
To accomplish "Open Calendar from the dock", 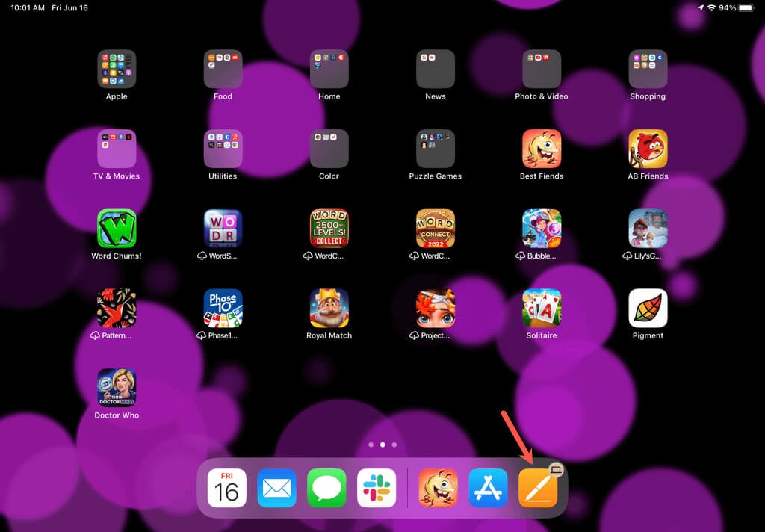I will [x=227, y=488].
